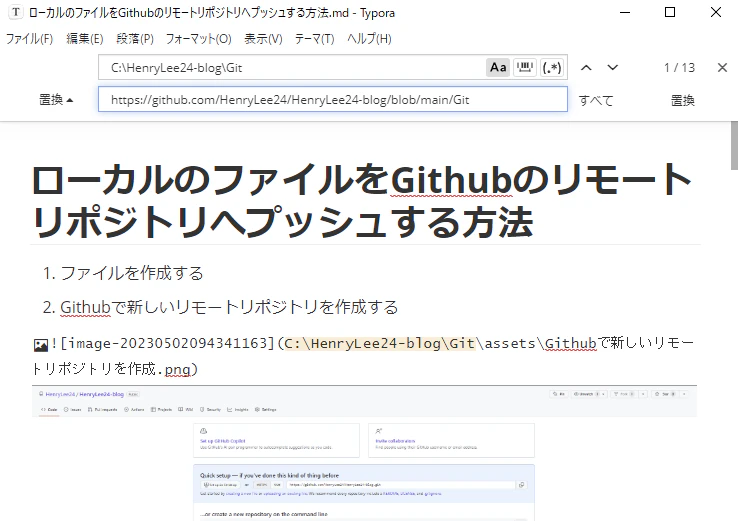Click list item ファイルを作成する
This screenshot has height=521, width=738.
point(132,273)
